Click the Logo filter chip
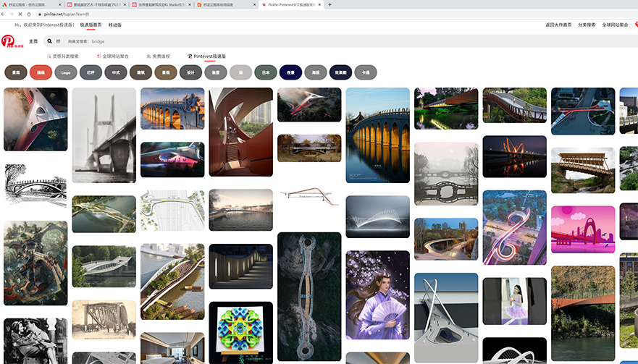Screen dimensions: 638x364 (x=66, y=72)
